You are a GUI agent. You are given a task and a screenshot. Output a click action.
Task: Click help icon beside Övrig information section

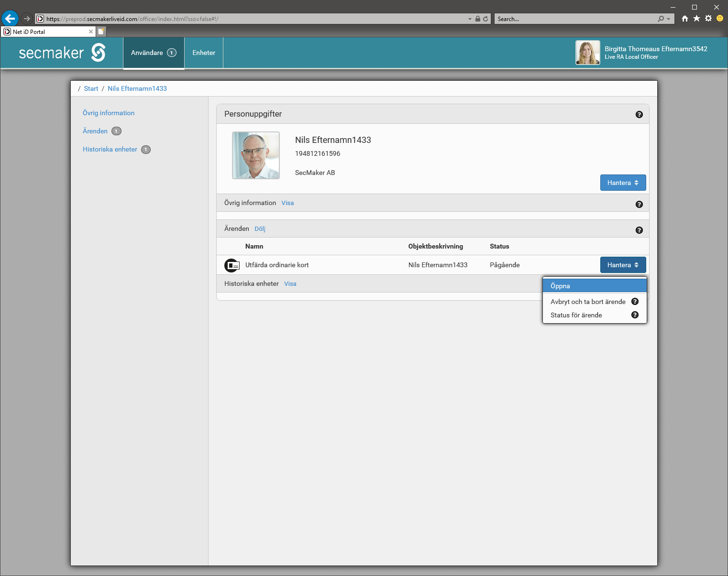[x=639, y=204]
